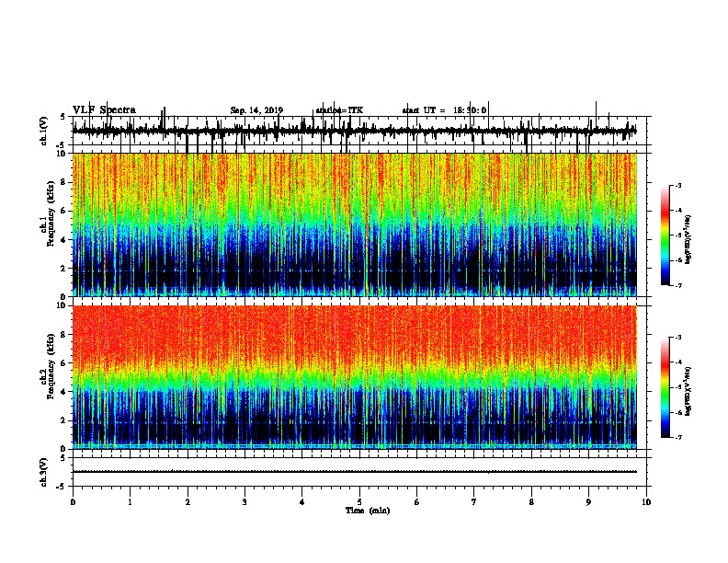
Task: Click the 'start UT = 18:30: 0' text
Action: pos(444,110)
